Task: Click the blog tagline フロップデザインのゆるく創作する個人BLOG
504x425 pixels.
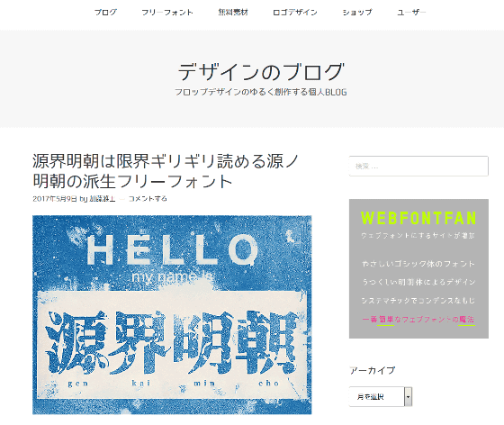Action: click(261, 92)
